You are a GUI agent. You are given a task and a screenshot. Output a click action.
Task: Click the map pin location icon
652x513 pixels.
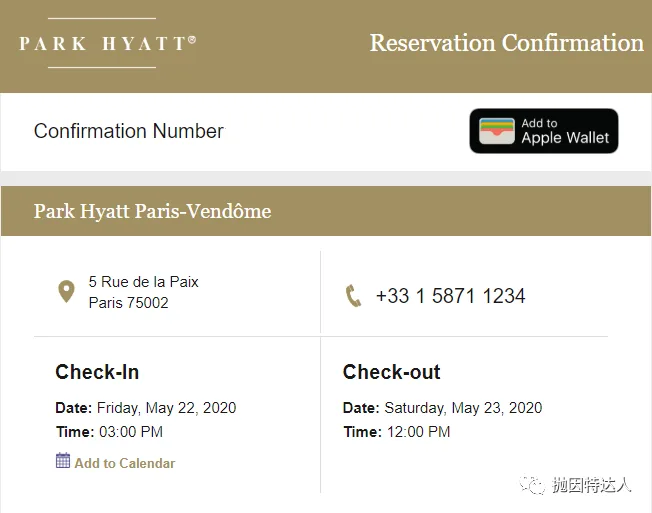(66, 291)
